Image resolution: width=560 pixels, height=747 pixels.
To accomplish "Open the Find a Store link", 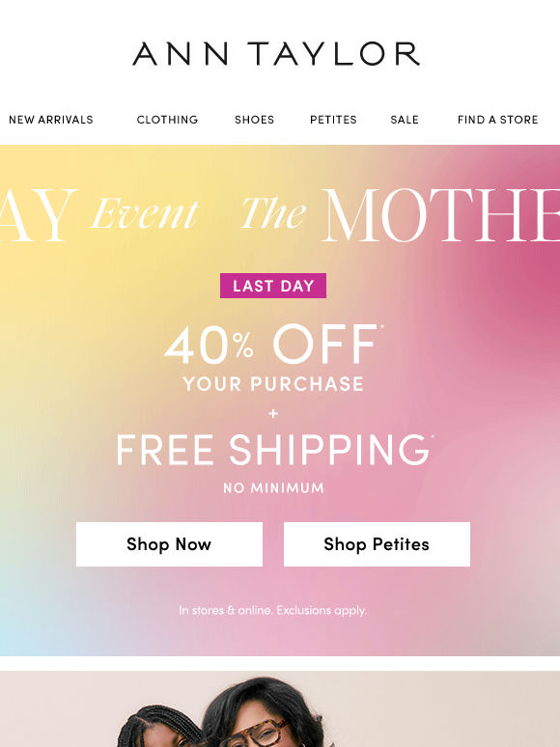I will click(497, 120).
